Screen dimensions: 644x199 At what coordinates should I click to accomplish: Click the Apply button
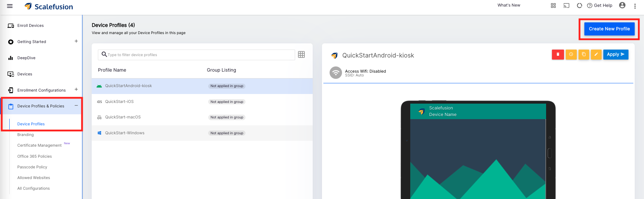616,54
